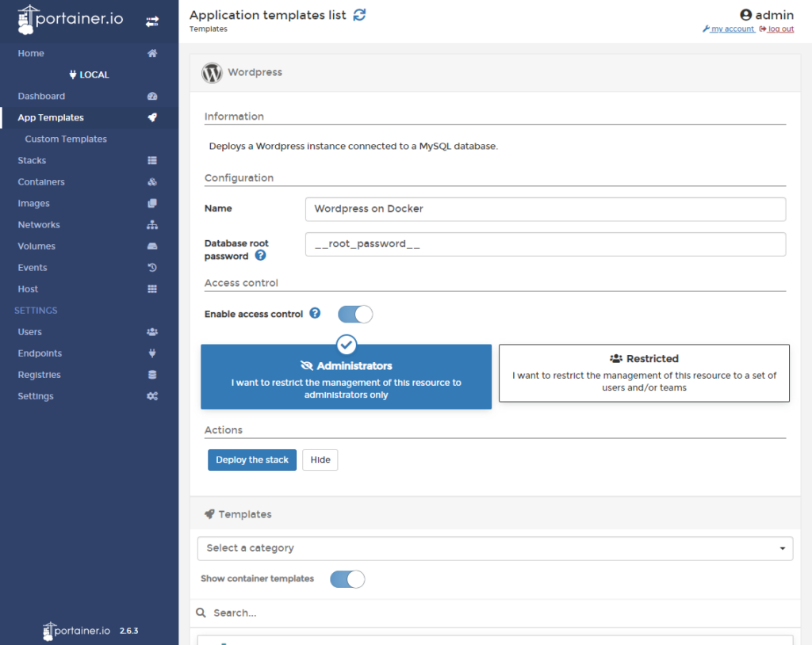Click the Volumes drive icon
The height and width of the screenshot is (645, 812).
click(152, 246)
